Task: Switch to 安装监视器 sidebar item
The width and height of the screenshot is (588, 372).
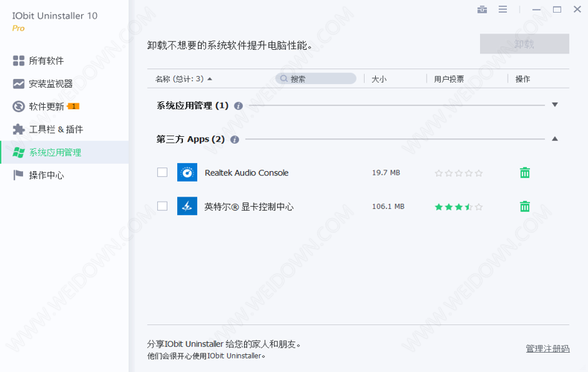Action: point(51,83)
